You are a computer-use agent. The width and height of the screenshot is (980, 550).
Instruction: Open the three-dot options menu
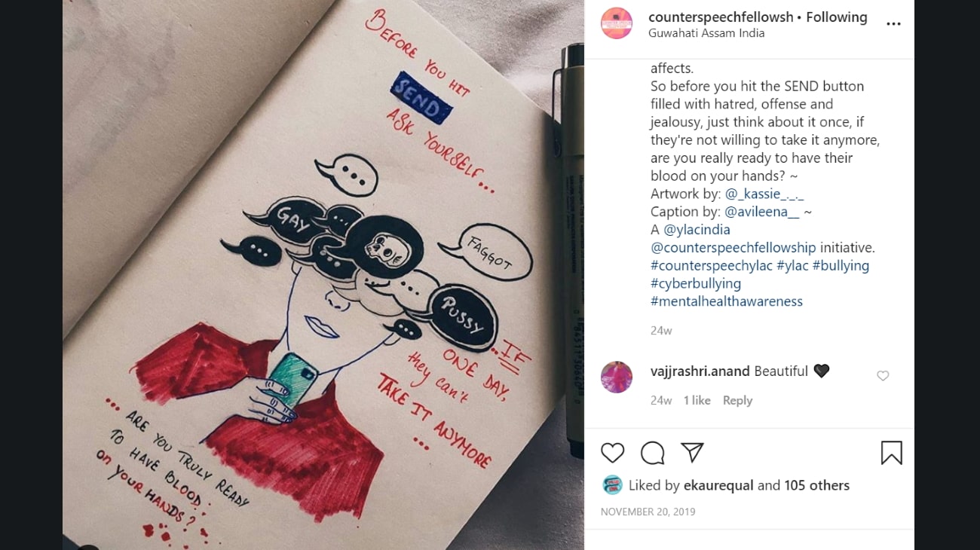(x=893, y=24)
